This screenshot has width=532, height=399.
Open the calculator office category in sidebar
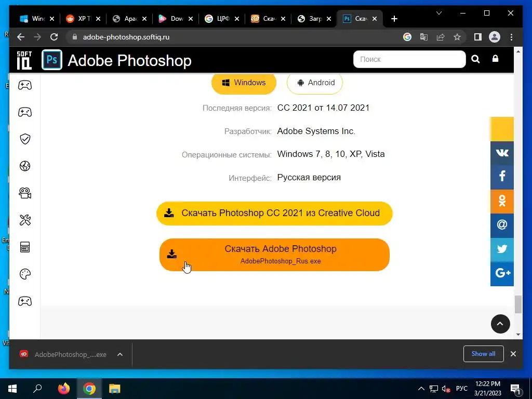point(25,247)
